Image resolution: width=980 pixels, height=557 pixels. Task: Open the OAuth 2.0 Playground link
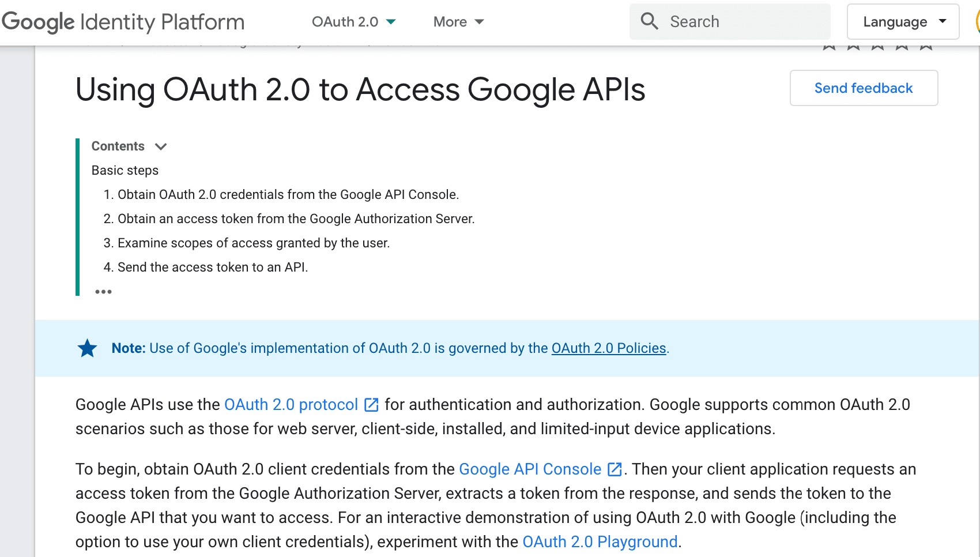[x=600, y=542]
